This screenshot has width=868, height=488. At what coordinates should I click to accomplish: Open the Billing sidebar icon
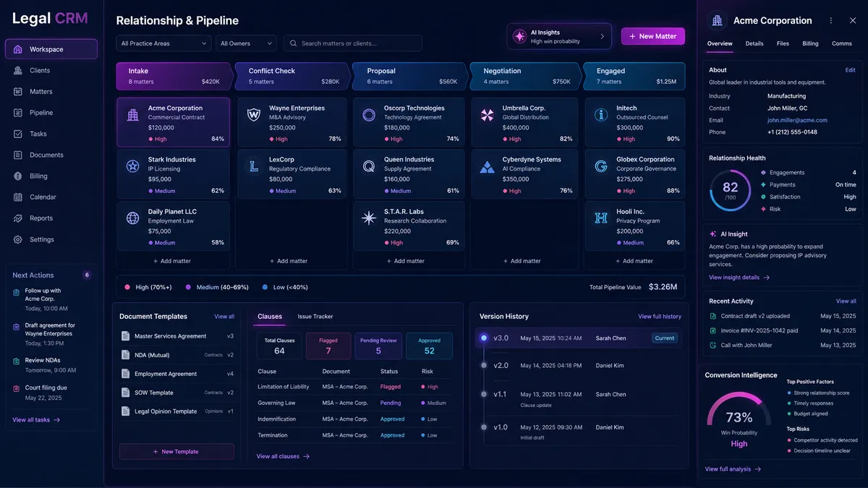click(x=17, y=176)
